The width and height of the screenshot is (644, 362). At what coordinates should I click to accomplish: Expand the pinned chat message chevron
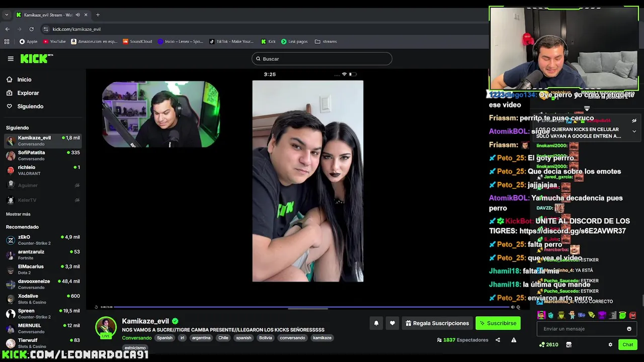click(634, 131)
